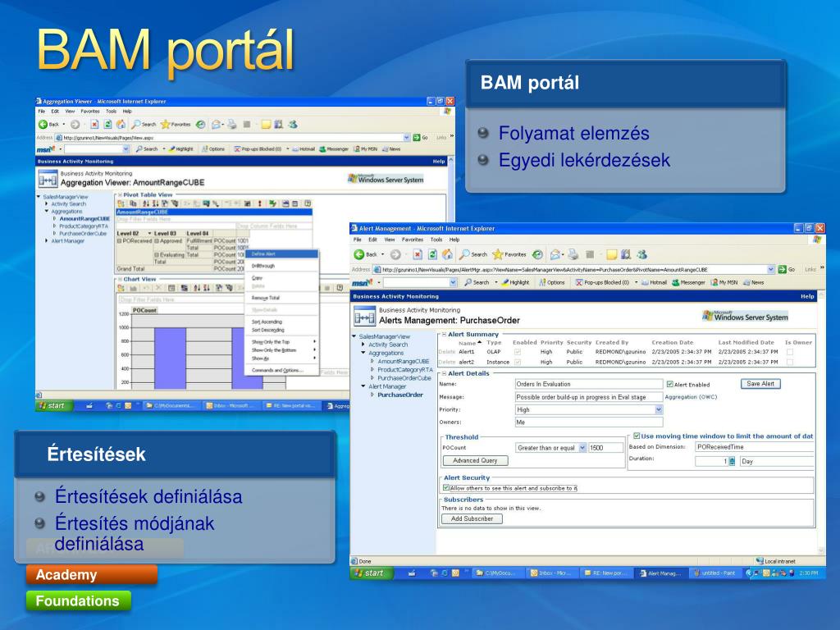Image resolution: width=840 pixels, height=630 pixels.
Task: Toggle Alert Enabled checkbox
Action: (669, 384)
